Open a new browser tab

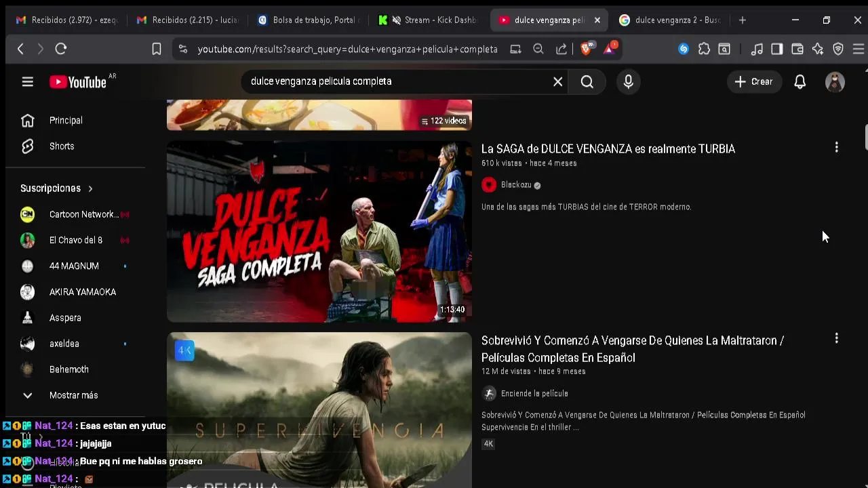pyautogui.click(x=743, y=20)
